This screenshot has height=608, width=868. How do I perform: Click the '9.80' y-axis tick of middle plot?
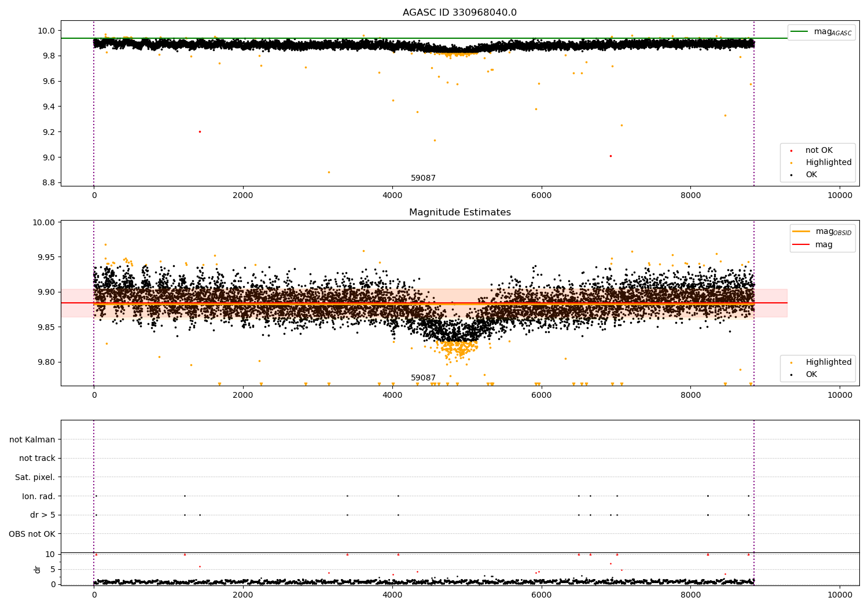[x=46, y=362]
